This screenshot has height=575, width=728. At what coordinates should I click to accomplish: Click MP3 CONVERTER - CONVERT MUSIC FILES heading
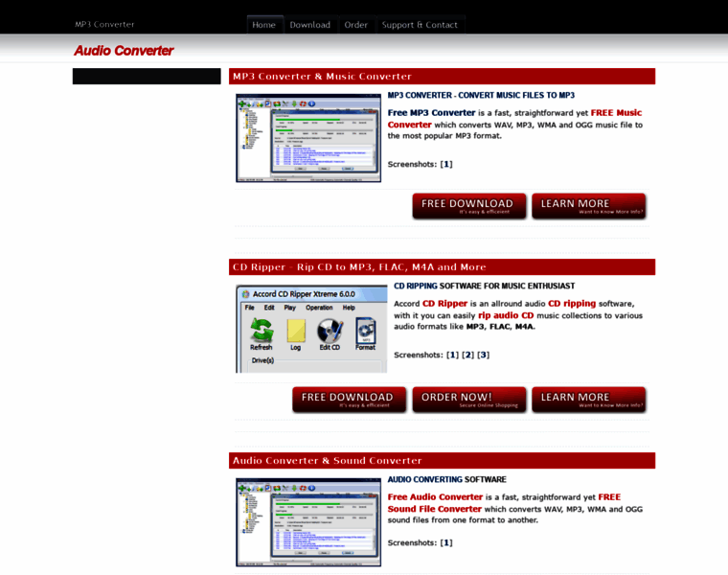point(481,95)
